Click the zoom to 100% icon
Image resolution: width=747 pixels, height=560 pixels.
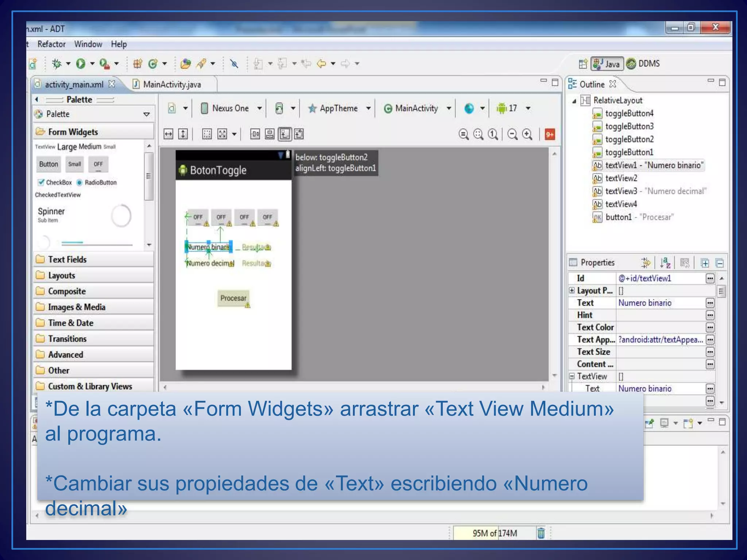pos(493,135)
